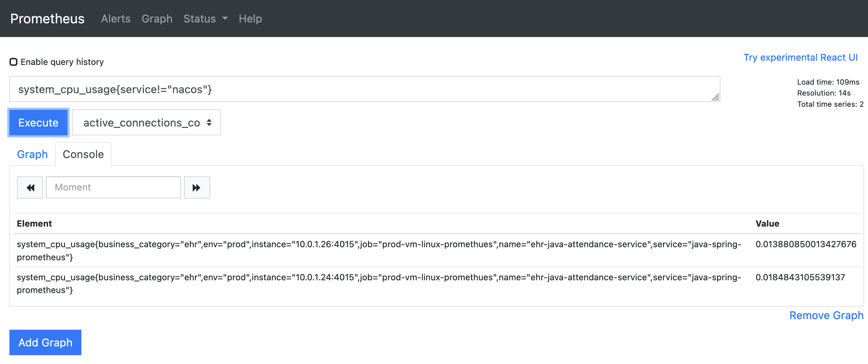Select value 0.013880850013427676
Viewport: 868px width, 364px height.
pyautogui.click(x=806, y=244)
